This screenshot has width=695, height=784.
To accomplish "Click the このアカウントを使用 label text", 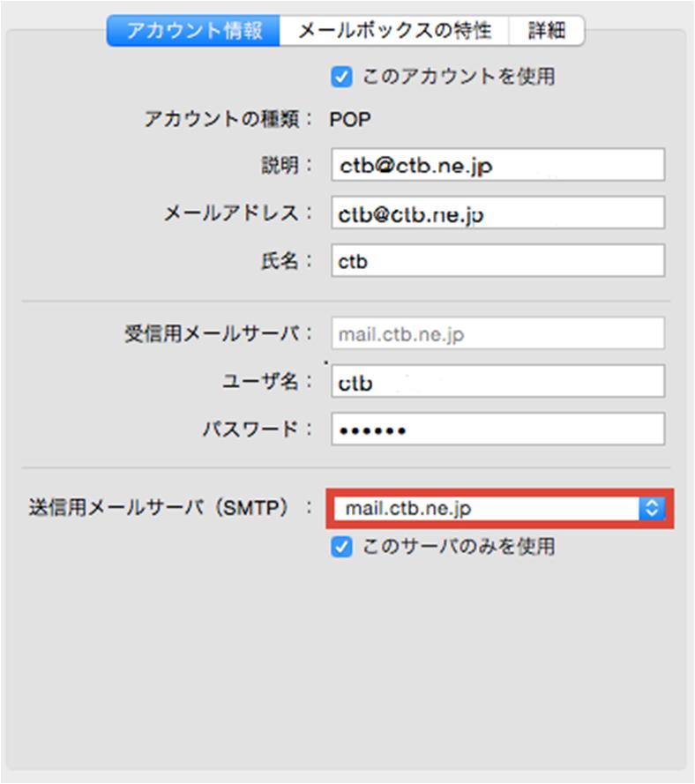I will pos(459,77).
